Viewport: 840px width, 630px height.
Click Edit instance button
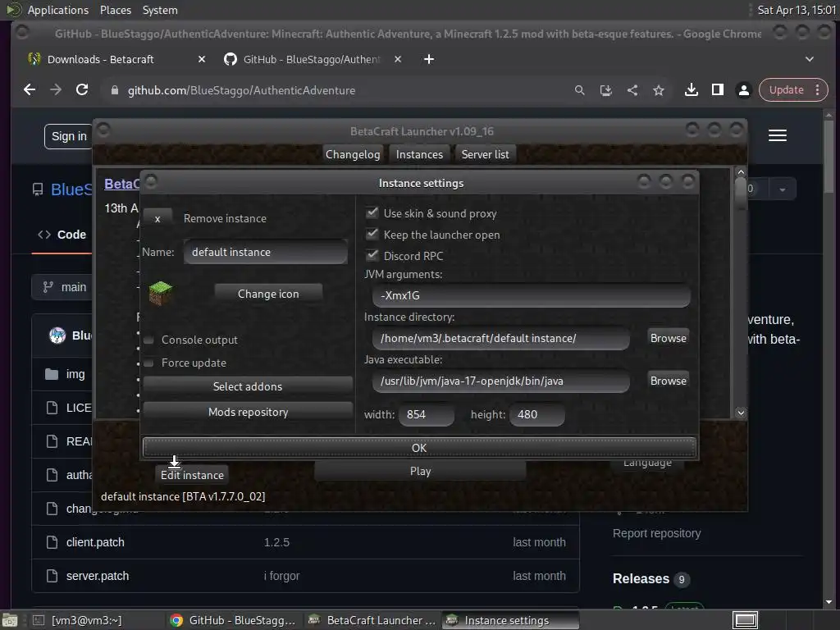192,475
